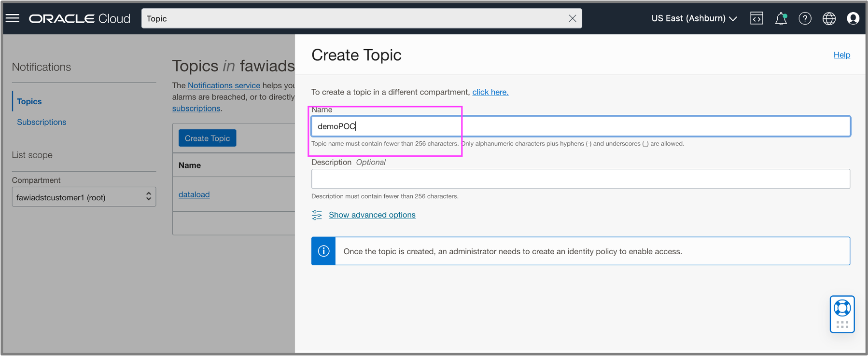Click the Help link in Create Topic panel

[841, 55]
